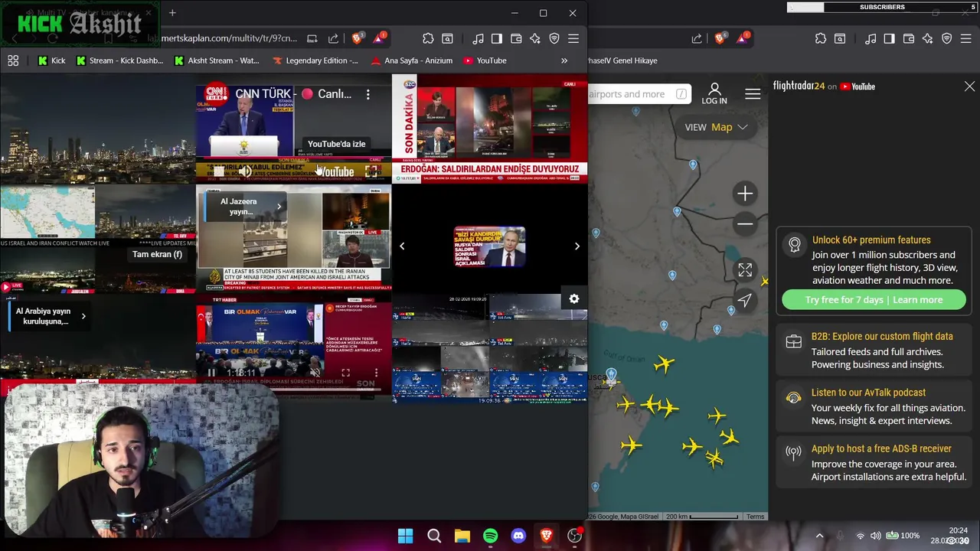Viewport: 980px width, 551px height.
Task: Open the extensions puzzle icon in right window
Action: click(x=821, y=38)
